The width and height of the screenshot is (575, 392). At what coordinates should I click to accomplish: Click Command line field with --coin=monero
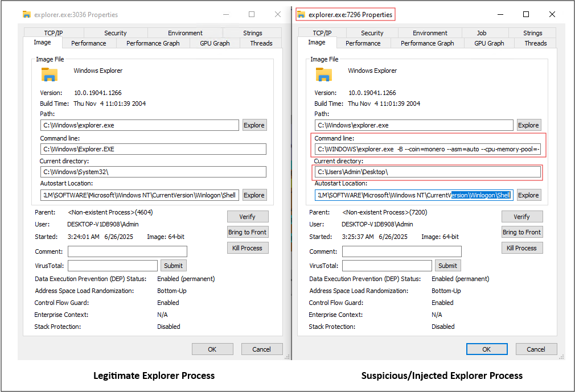tap(428, 149)
